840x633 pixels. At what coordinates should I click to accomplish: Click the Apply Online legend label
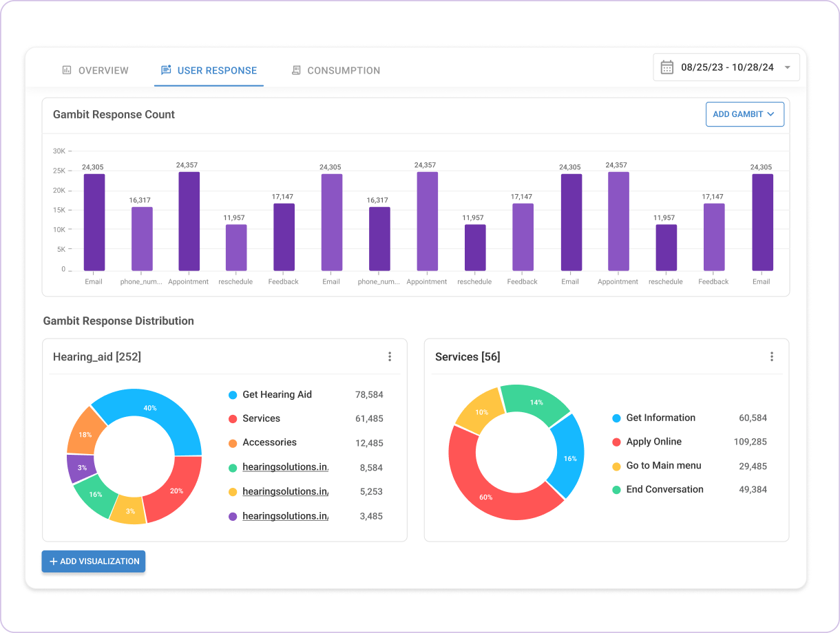(x=653, y=442)
